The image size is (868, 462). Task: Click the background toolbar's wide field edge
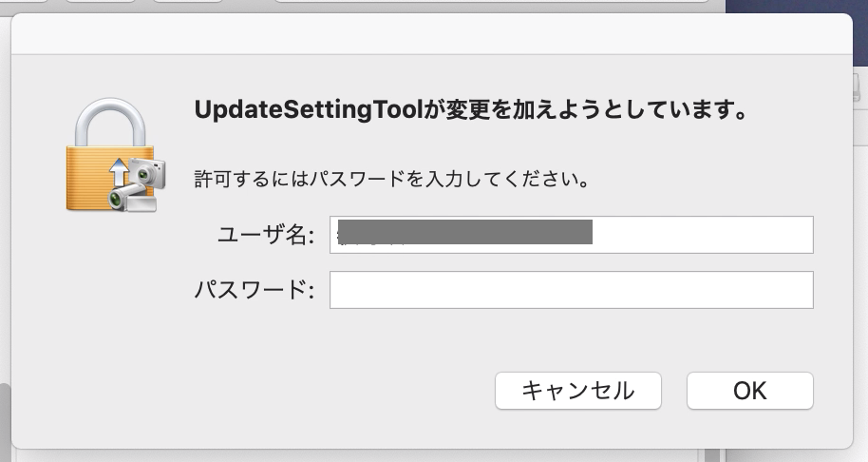click(475, 5)
